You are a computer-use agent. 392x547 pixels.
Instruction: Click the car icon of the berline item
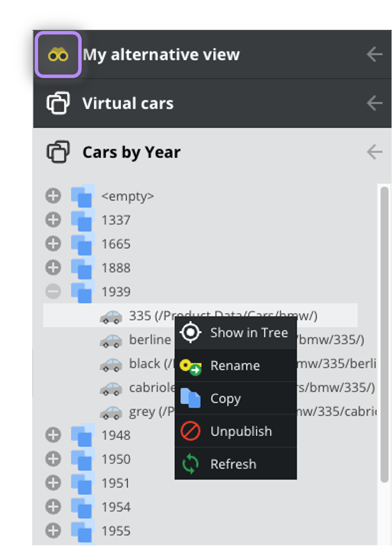click(111, 341)
